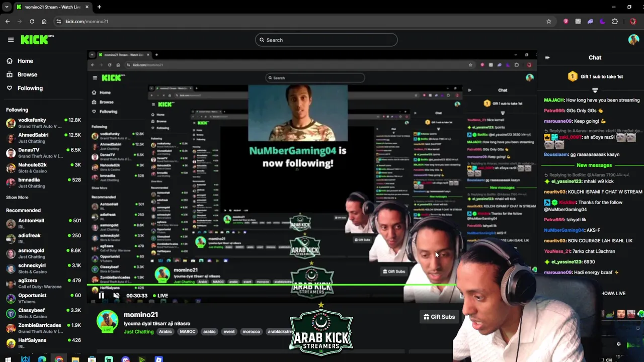Go back with browser back arrow

(8, 21)
